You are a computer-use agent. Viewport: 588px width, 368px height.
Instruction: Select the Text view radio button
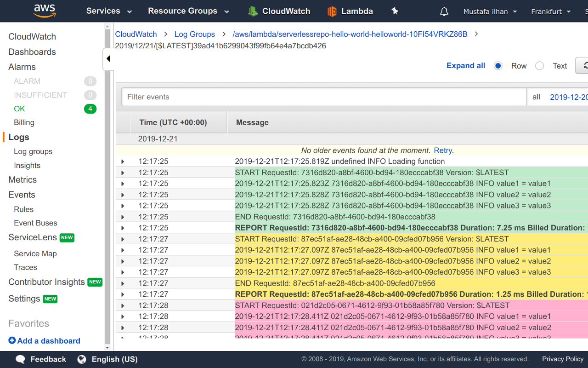[540, 66]
